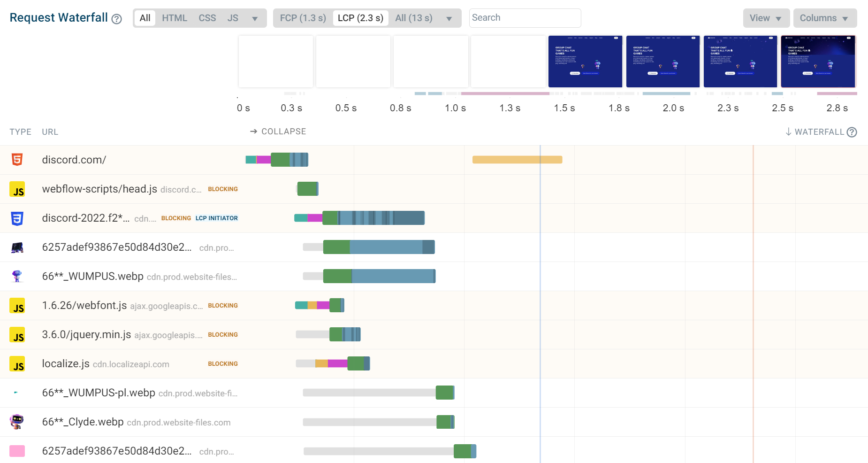Click the BLOCKING badge on discord-2022.f2*
This screenshot has height=463, width=868.
pos(176,218)
